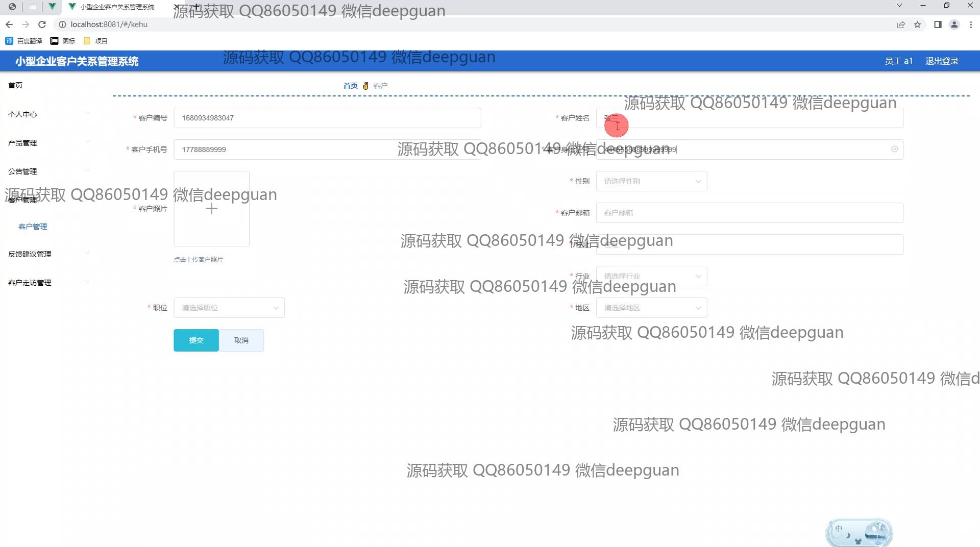
Task: Click the plus icon to upload customer photo
Action: [x=211, y=209]
